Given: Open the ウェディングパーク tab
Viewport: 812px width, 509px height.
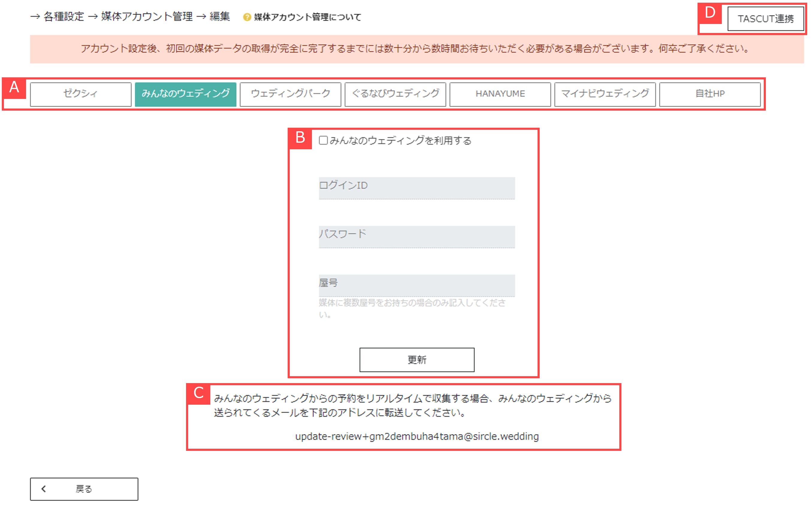Looking at the screenshot, I should tap(290, 94).
